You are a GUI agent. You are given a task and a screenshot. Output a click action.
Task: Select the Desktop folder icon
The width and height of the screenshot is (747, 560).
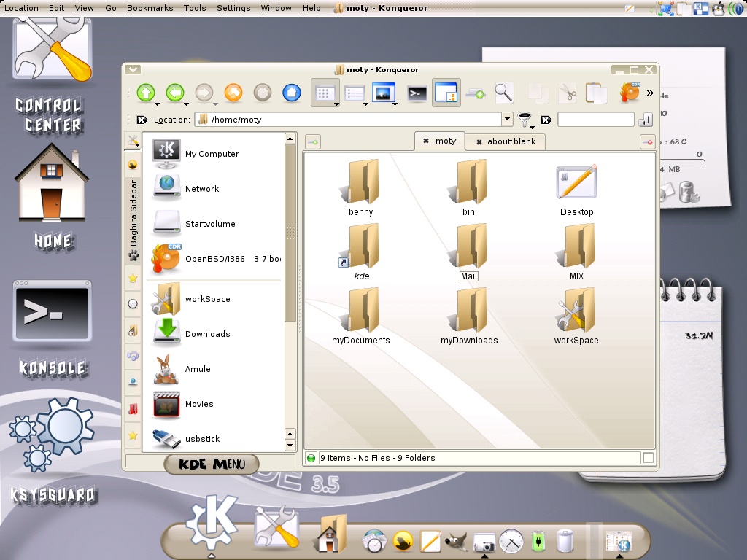[x=576, y=190]
